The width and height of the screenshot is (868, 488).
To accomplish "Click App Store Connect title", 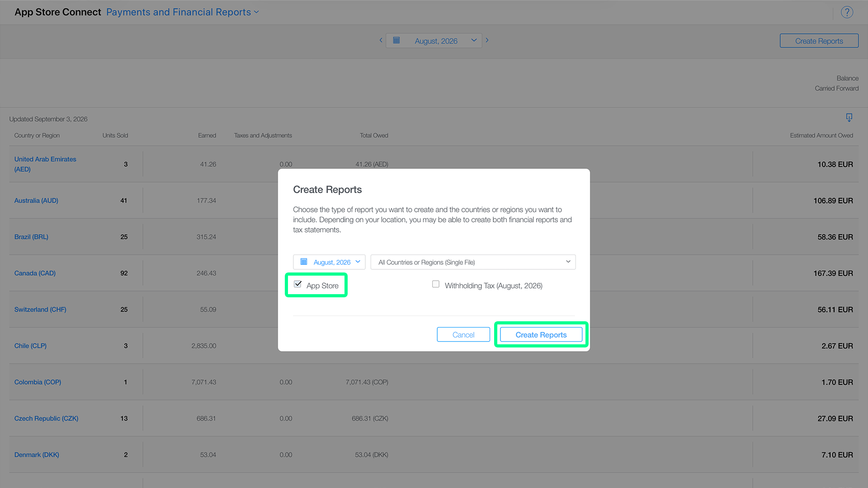I will click(58, 12).
